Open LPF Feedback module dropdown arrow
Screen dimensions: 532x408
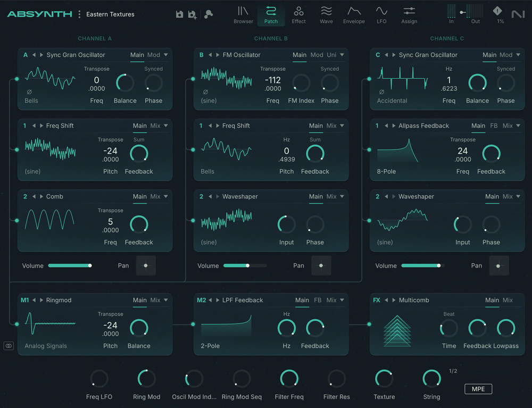click(x=342, y=300)
